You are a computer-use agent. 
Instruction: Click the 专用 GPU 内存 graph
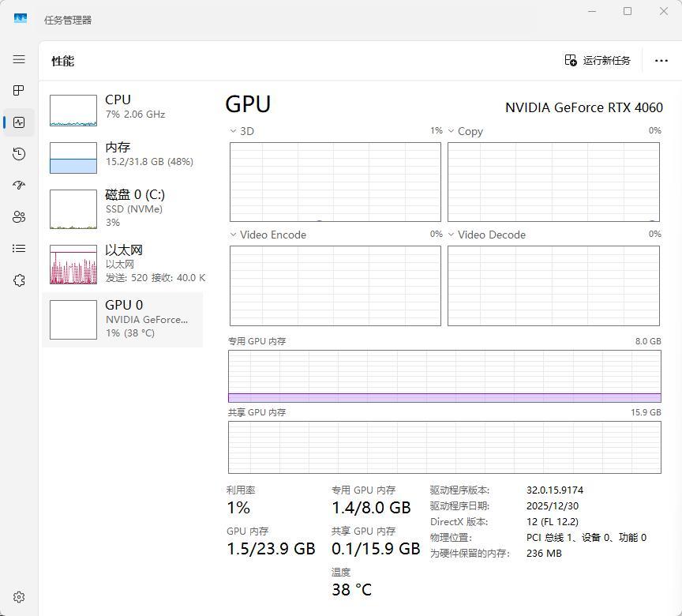(x=444, y=376)
